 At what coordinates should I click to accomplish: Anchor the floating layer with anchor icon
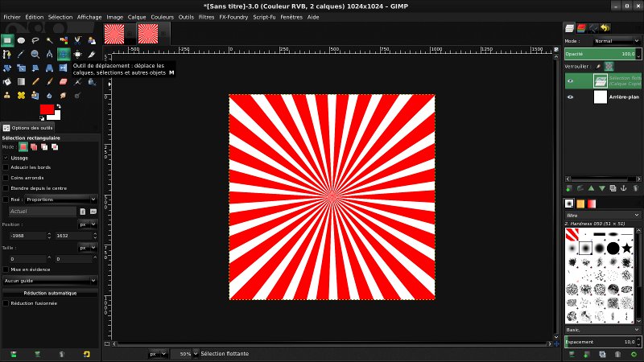pos(623,188)
